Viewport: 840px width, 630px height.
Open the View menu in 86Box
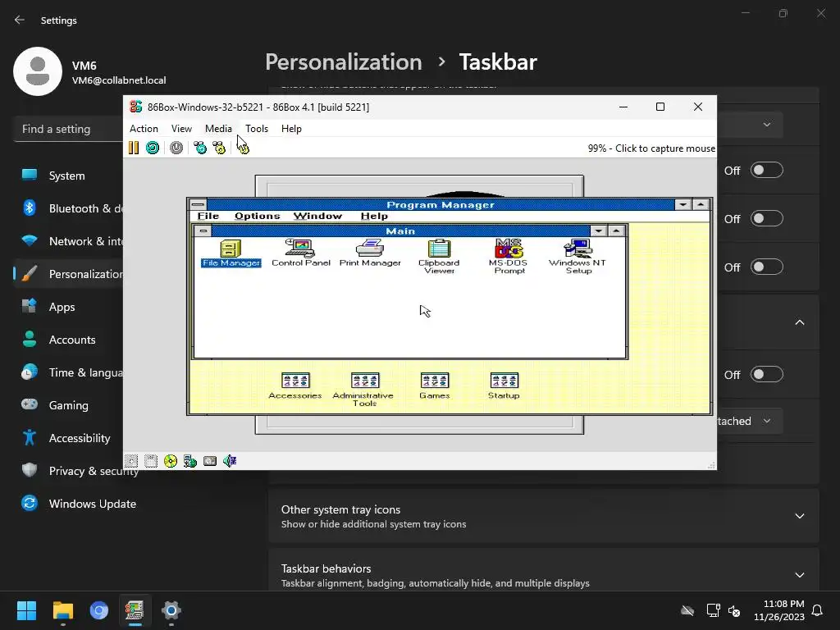point(181,129)
